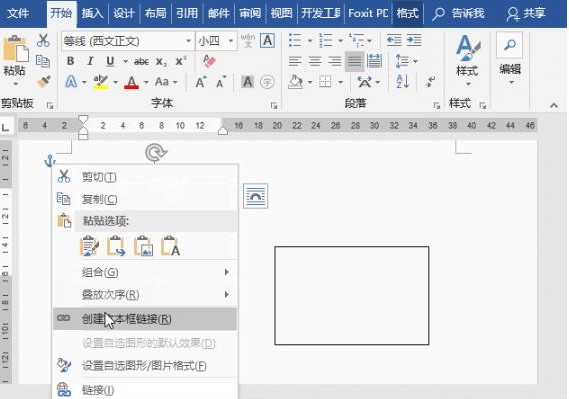
Task: Toggle Italic formatting
Action: tap(90, 61)
